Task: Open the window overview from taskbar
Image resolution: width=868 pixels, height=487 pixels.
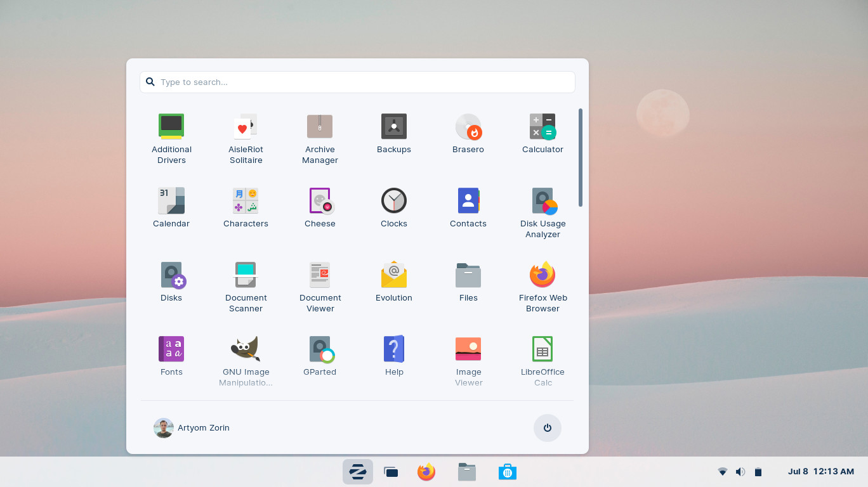Action: pyautogui.click(x=391, y=472)
